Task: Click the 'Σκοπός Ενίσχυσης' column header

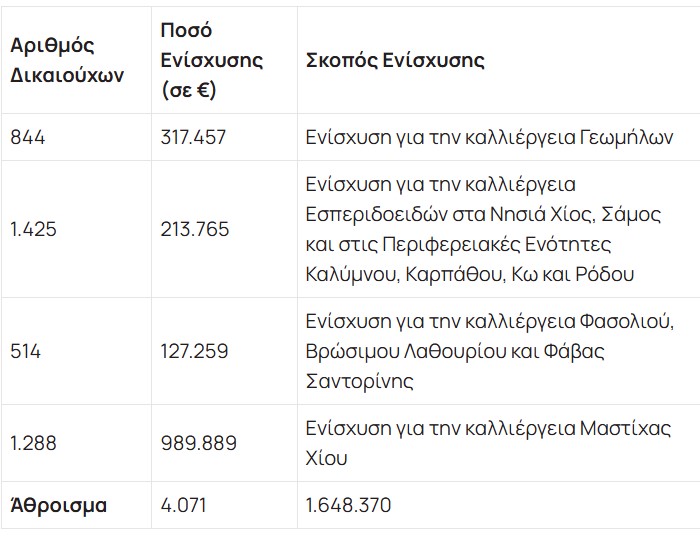Action: point(394,60)
